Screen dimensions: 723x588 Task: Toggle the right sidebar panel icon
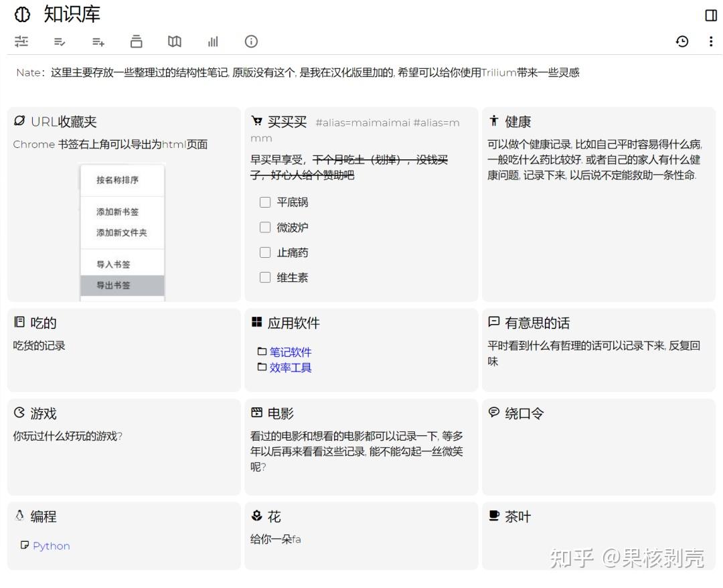point(711,15)
